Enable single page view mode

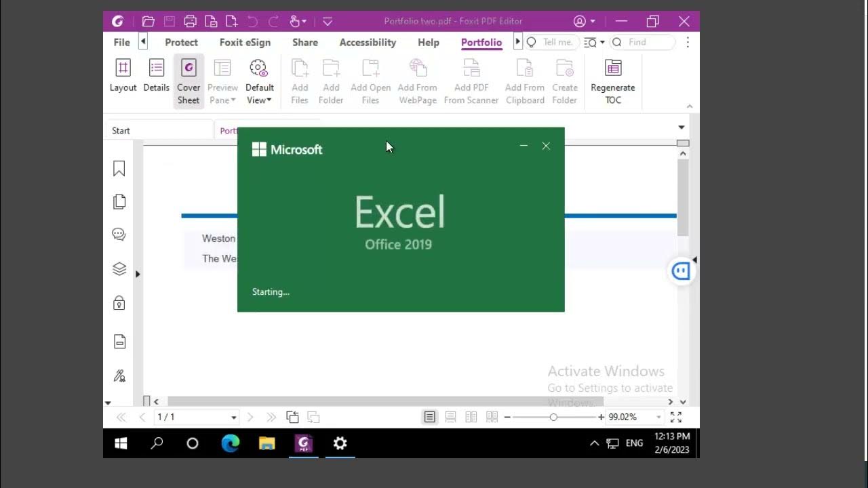tap(430, 417)
